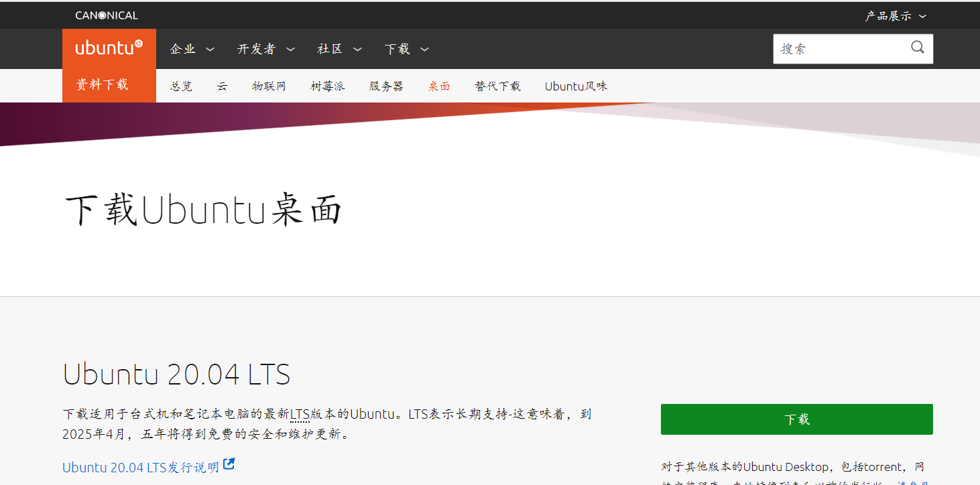This screenshot has height=485, width=980.
Task: Click the magnifier search icon
Action: click(917, 48)
